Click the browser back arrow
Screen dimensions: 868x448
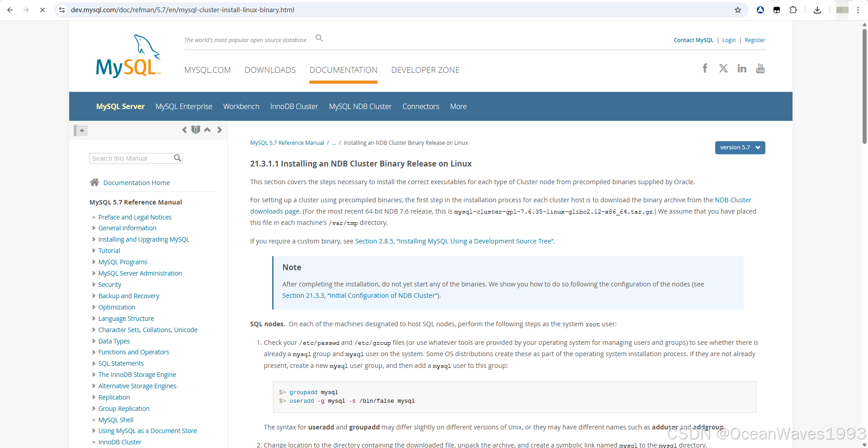[x=10, y=10]
